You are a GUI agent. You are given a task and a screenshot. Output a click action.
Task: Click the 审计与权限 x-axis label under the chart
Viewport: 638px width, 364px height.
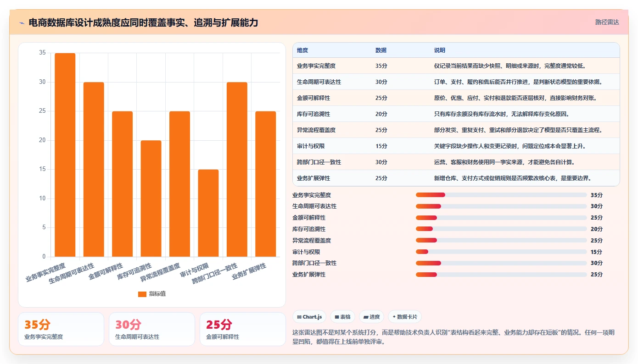(x=195, y=270)
